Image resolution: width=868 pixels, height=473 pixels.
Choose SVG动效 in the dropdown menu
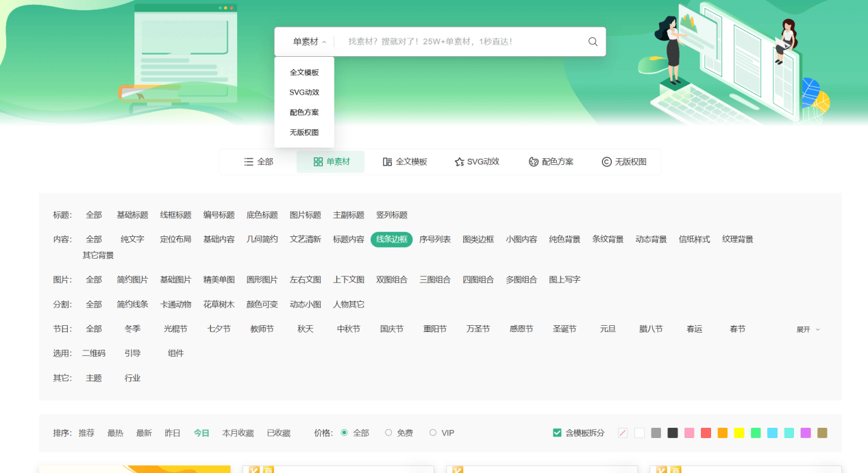tap(303, 92)
